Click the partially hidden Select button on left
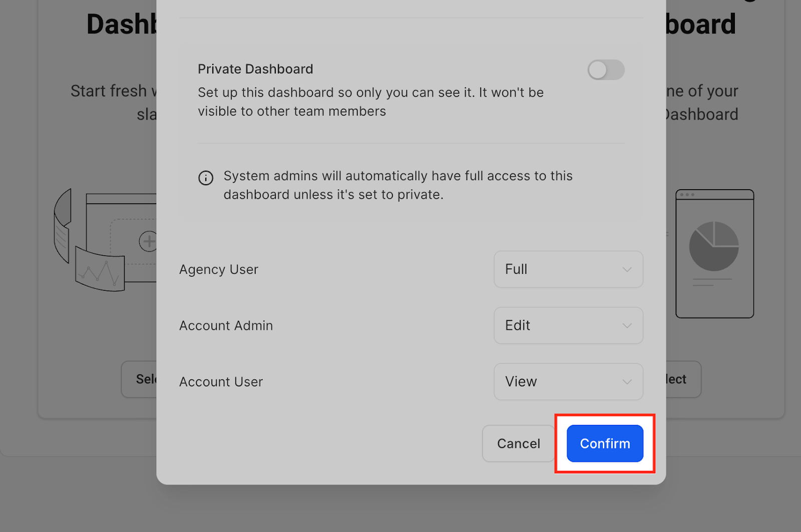Image resolution: width=801 pixels, height=532 pixels. coord(139,379)
